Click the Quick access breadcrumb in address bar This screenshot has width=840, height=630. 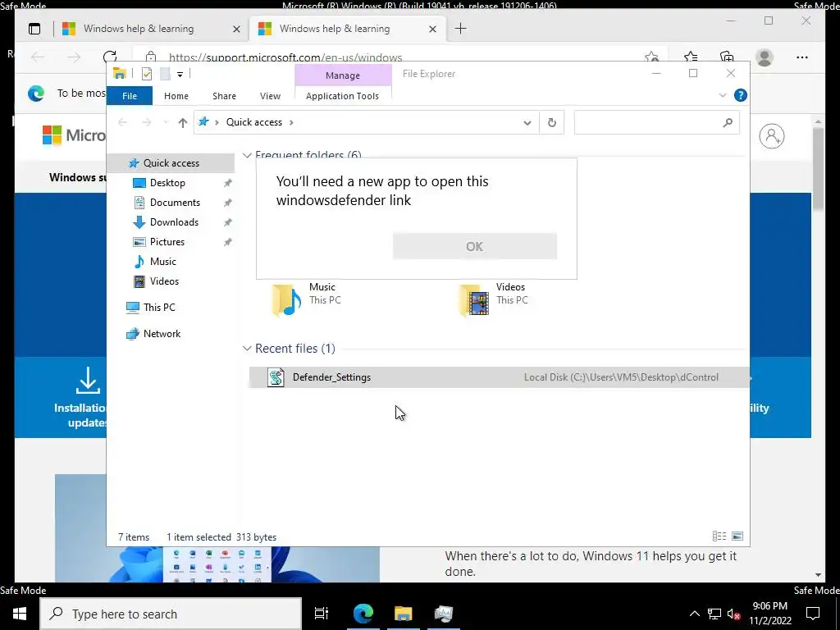(x=254, y=122)
